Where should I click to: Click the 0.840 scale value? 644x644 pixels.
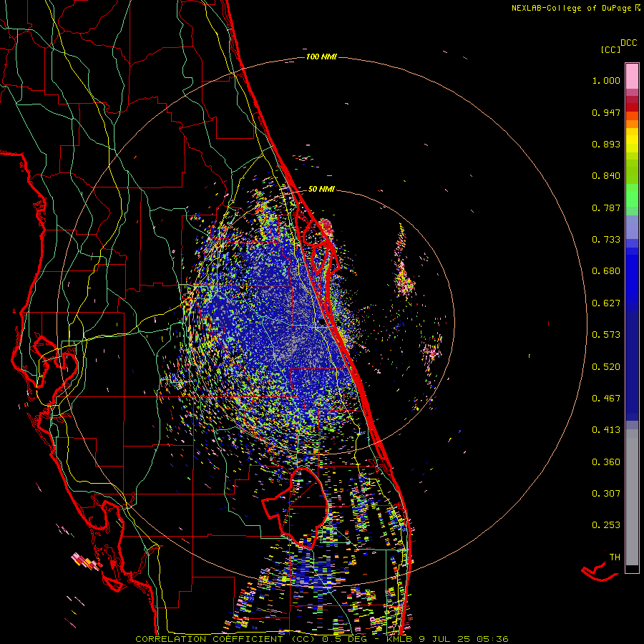point(606,176)
